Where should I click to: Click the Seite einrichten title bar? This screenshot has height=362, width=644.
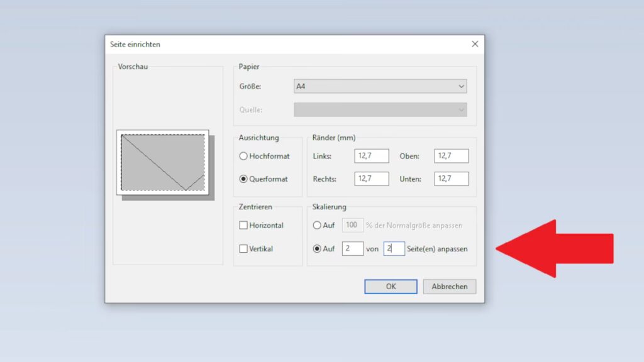tap(283, 45)
